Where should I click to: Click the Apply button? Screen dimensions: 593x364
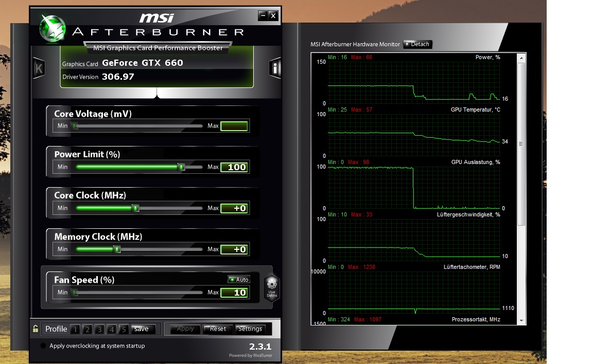(185, 329)
